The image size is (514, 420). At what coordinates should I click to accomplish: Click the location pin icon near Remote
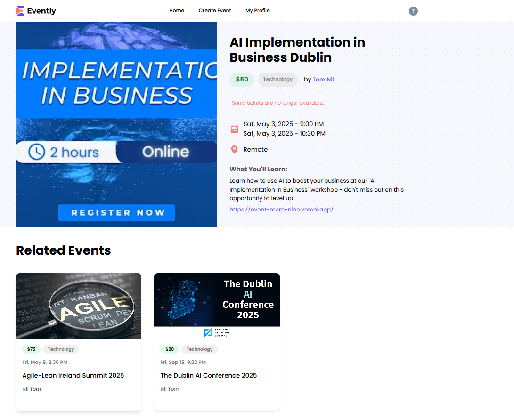pos(234,150)
